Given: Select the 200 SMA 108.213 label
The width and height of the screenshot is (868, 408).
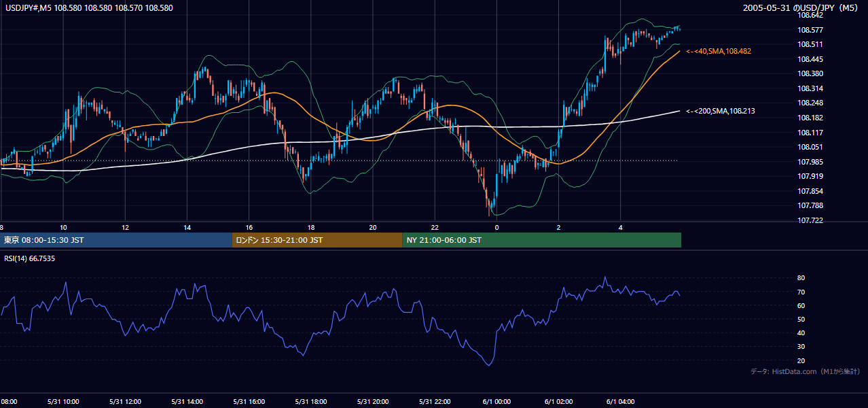Looking at the screenshot, I should click(721, 110).
